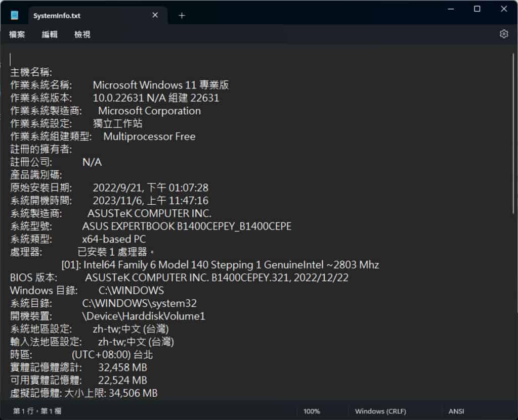Click the x64-based PC text
Image resolution: width=518 pixels, height=420 pixels.
(x=114, y=240)
